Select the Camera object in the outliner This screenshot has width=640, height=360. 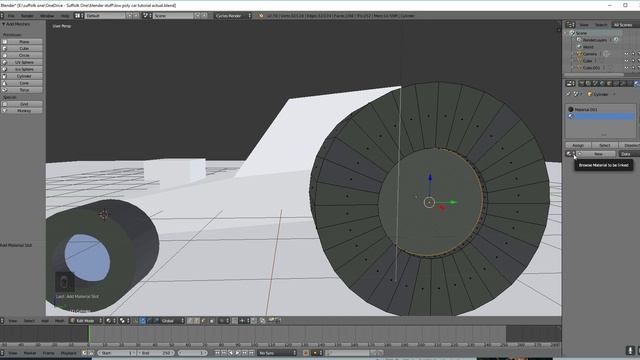pyautogui.click(x=589, y=54)
